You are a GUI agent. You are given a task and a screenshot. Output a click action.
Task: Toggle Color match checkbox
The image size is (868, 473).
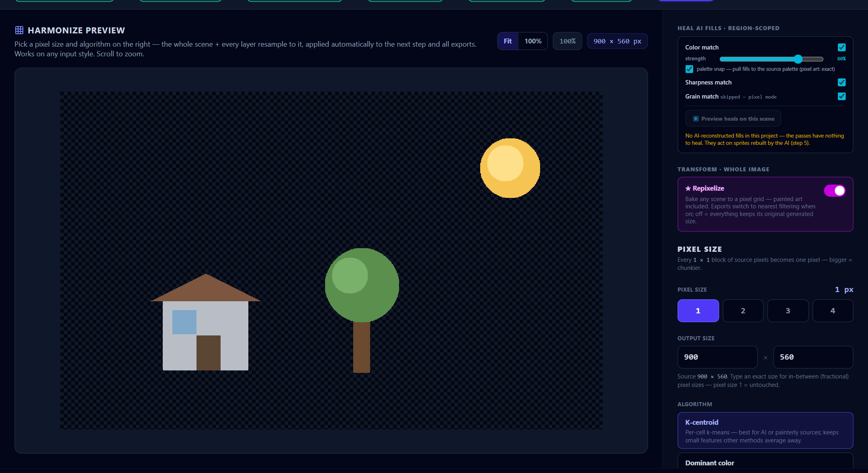click(x=841, y=47)
